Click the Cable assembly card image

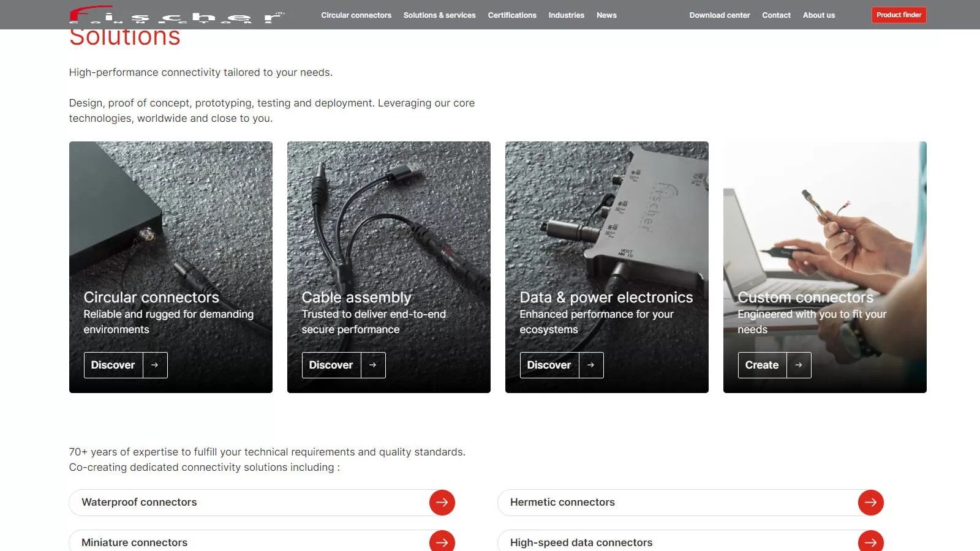(x=388, y=220)
